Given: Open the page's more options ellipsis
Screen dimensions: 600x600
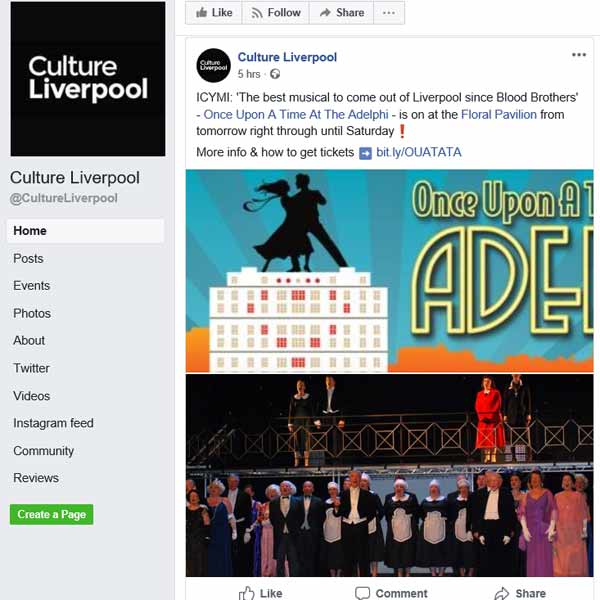Looking at the screenshot, I should pos(389,13).
